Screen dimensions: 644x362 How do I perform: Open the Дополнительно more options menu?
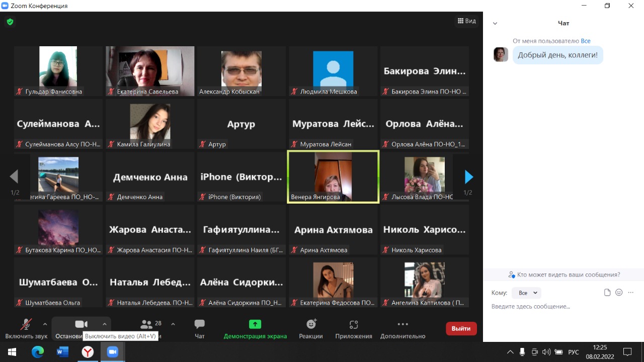[403, 328]
